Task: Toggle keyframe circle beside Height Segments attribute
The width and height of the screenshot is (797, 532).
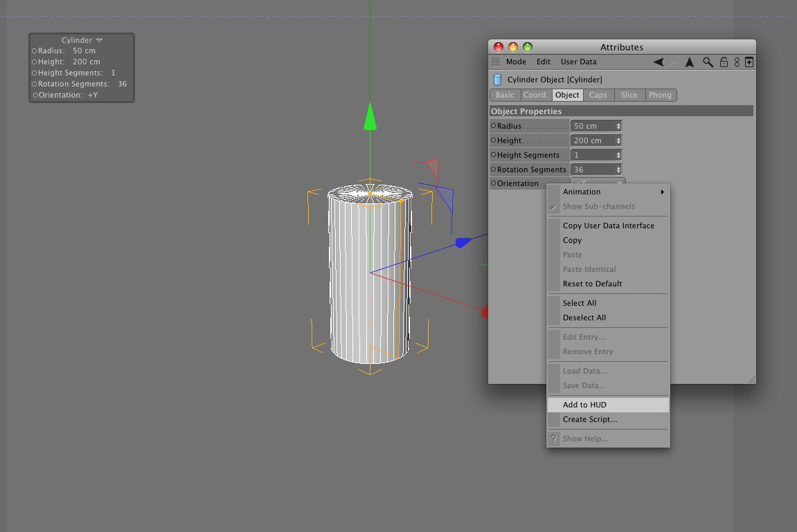Action: [x=493, y=155]
